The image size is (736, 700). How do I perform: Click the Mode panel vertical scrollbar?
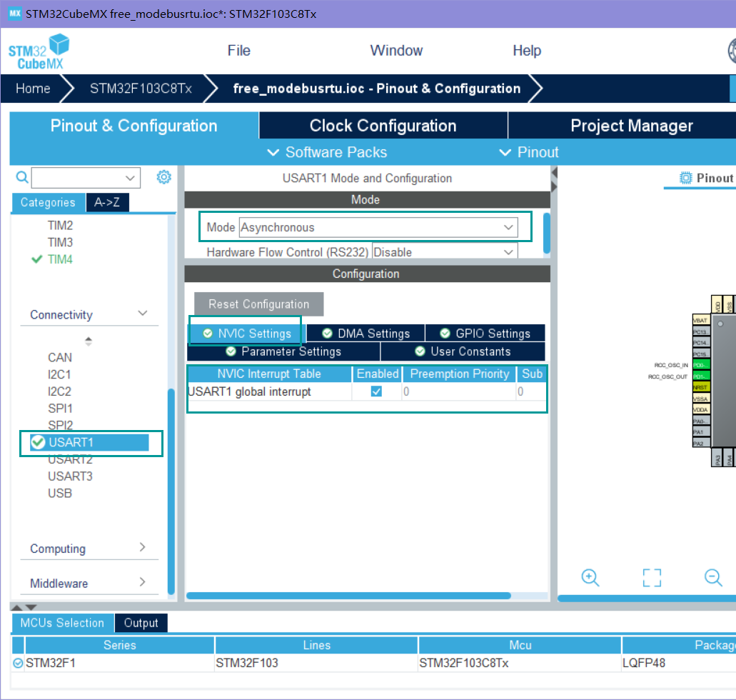click(x=546, y=233)
